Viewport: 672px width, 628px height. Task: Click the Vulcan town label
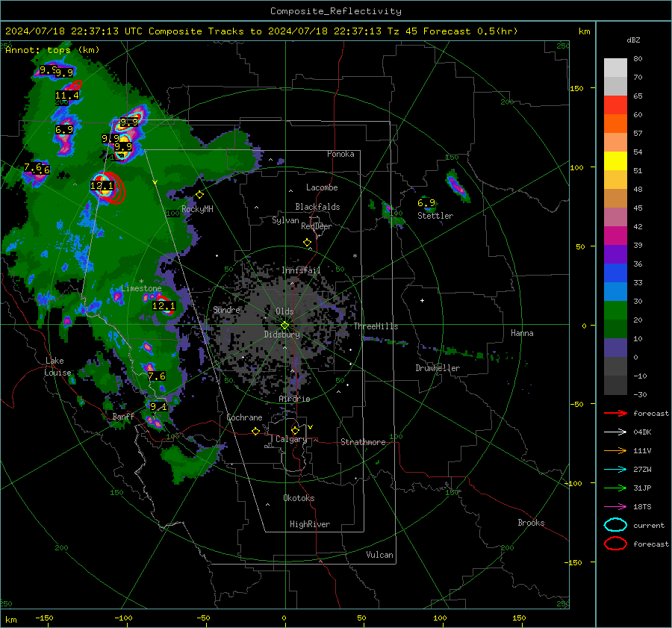[x=379, y=555]
